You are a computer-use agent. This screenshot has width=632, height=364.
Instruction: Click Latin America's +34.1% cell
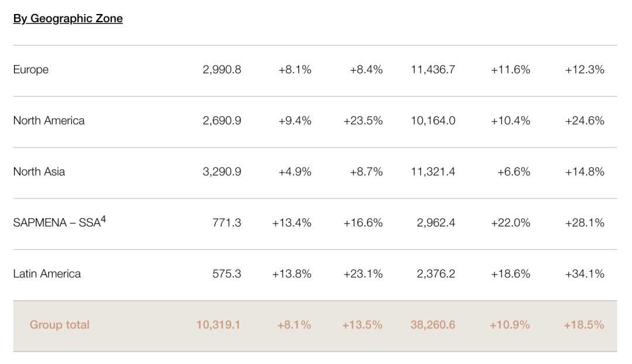(x=585, y=274)
